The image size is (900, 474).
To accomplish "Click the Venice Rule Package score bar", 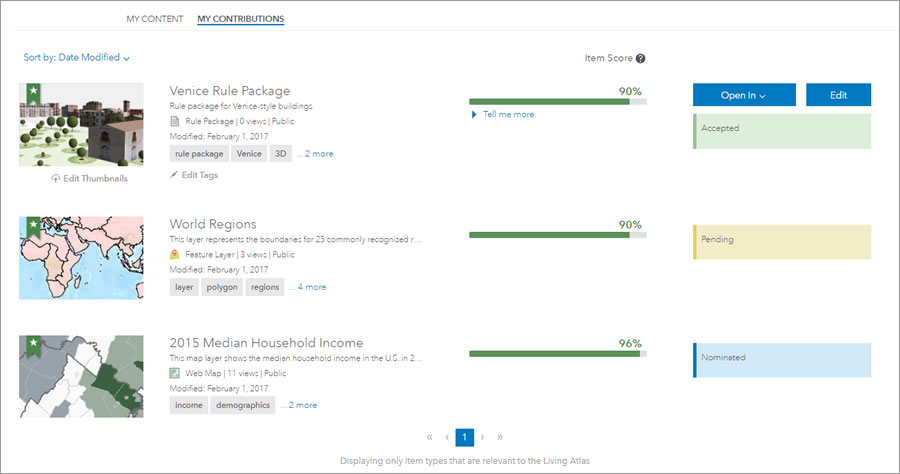I will tap(557, 102).
